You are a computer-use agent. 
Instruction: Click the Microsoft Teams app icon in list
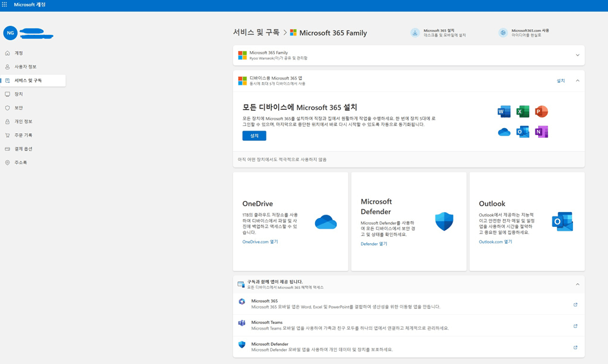tap(242, 323)
